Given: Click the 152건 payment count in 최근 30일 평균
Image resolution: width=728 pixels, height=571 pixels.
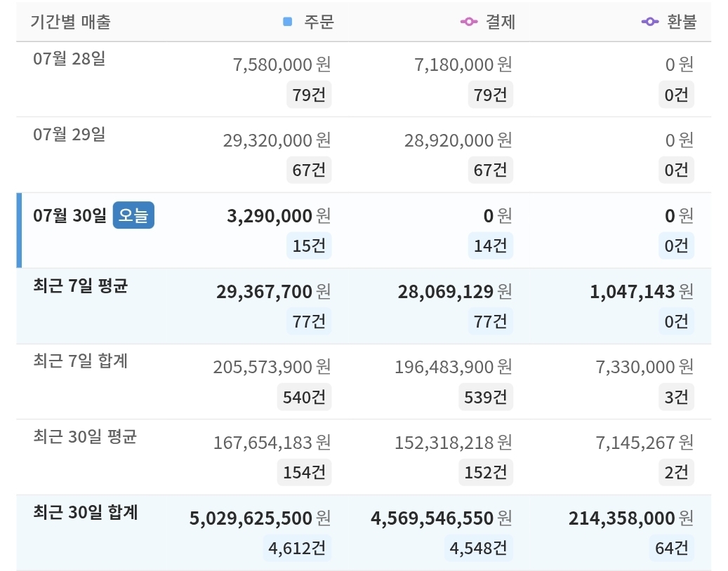Looking at the screenshot, I should point(486,473).
